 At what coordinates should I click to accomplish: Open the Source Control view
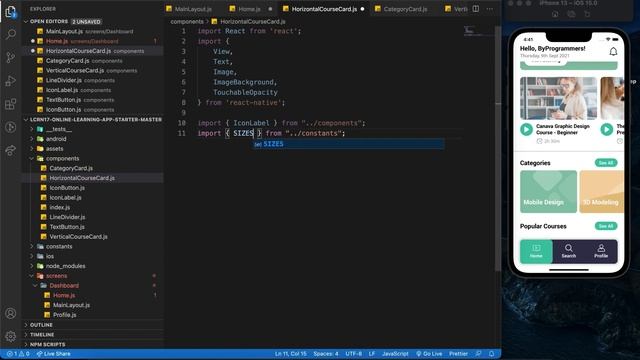[11, 57]
